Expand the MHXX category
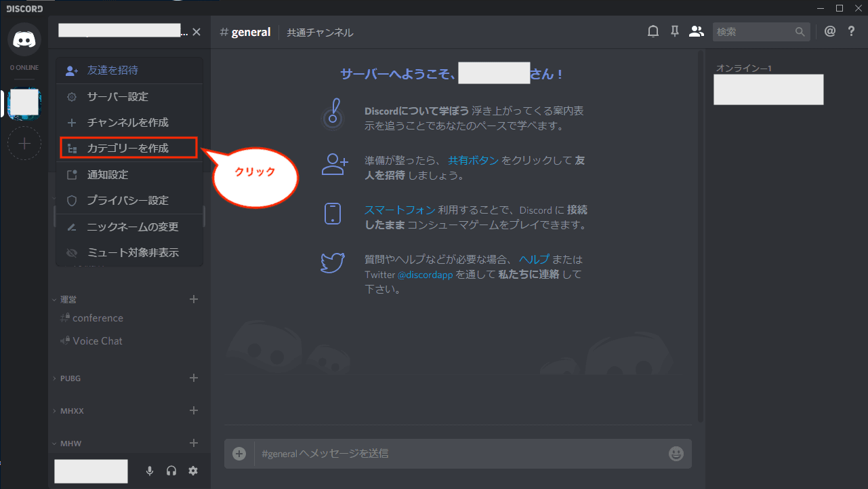 click(x=68, y=411)
